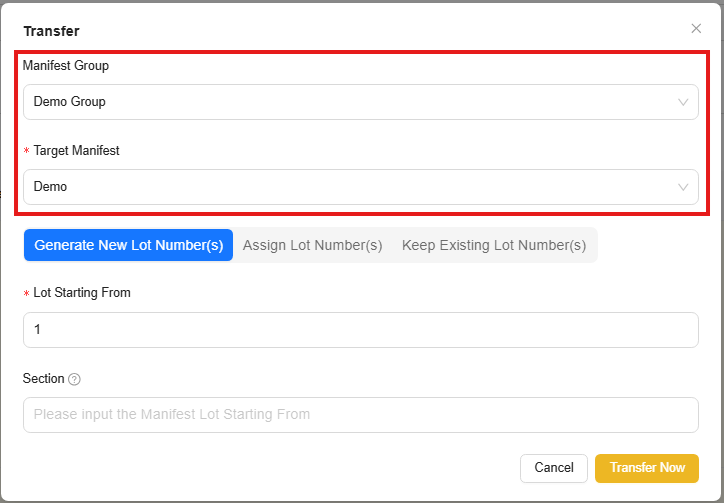Click the Transfer Now button
This screenshot has width=724, height=503.
pyautogui.click(x=647, y=468)
